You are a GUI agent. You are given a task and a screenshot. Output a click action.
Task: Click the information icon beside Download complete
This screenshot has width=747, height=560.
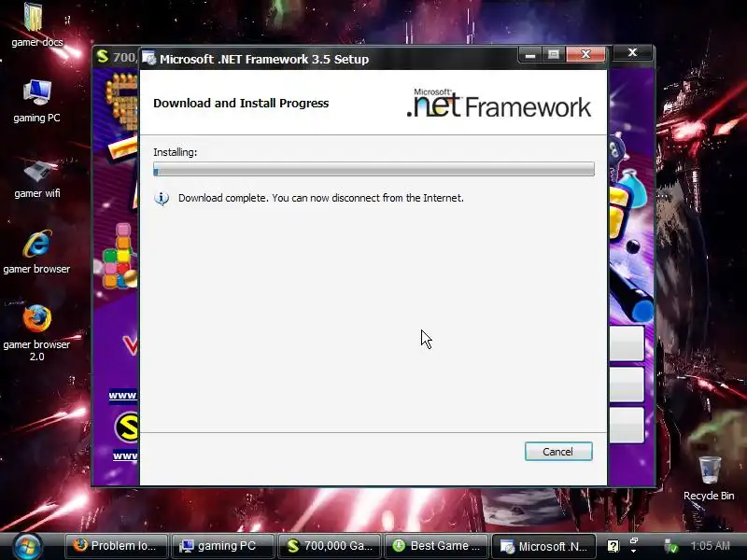tap(162, 198)
